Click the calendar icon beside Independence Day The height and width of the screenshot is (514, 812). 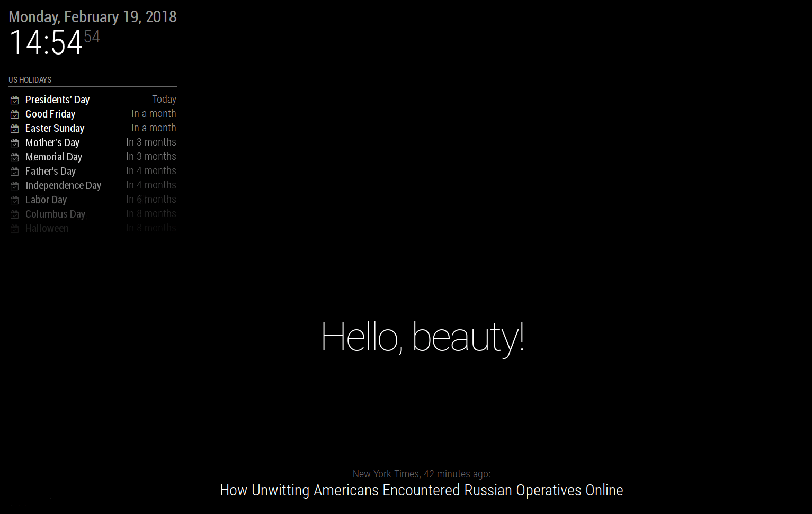[15, 186]
